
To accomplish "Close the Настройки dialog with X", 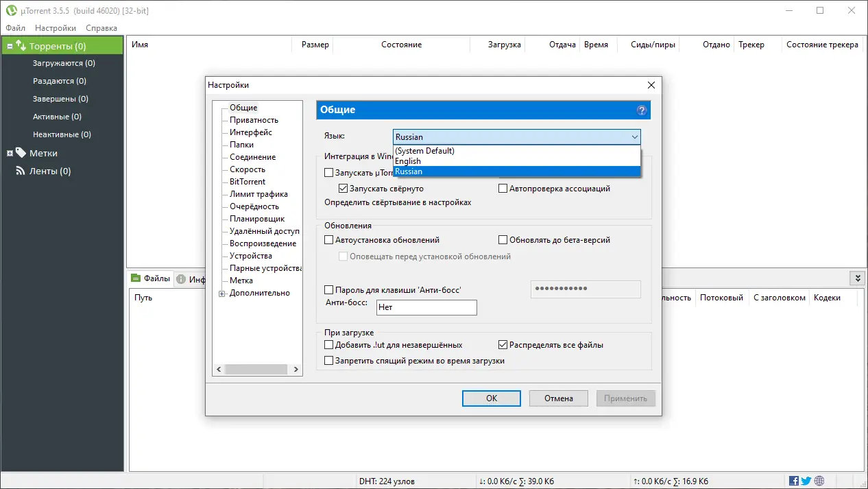I will coord(651,85).
